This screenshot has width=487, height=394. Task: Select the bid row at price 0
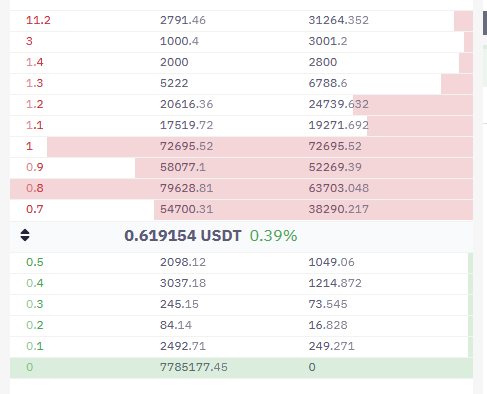(241, 368)
